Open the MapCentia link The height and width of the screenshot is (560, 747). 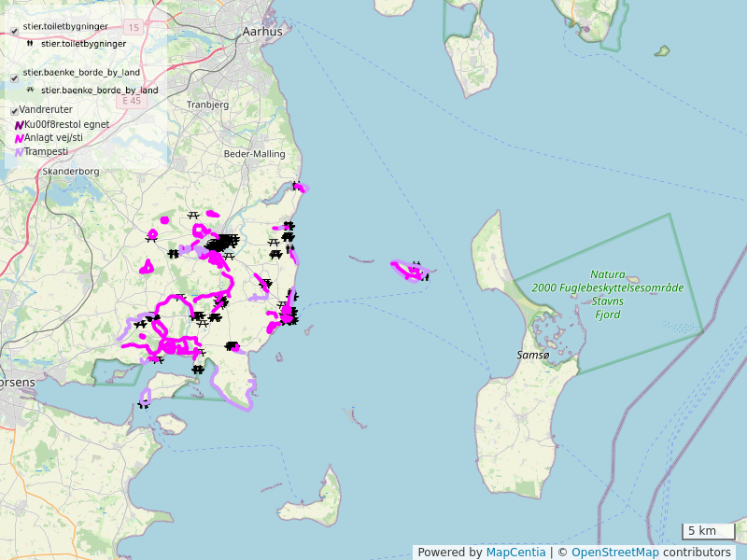point(515,553)
